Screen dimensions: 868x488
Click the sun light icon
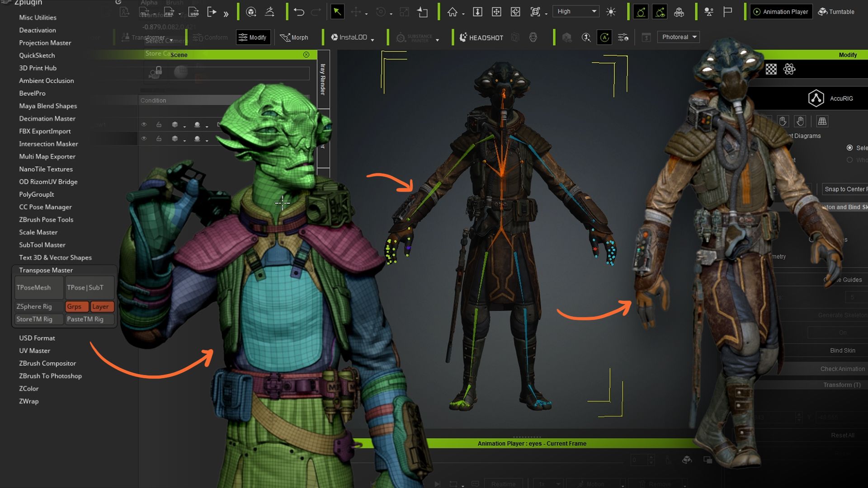(x=611, y=12)
